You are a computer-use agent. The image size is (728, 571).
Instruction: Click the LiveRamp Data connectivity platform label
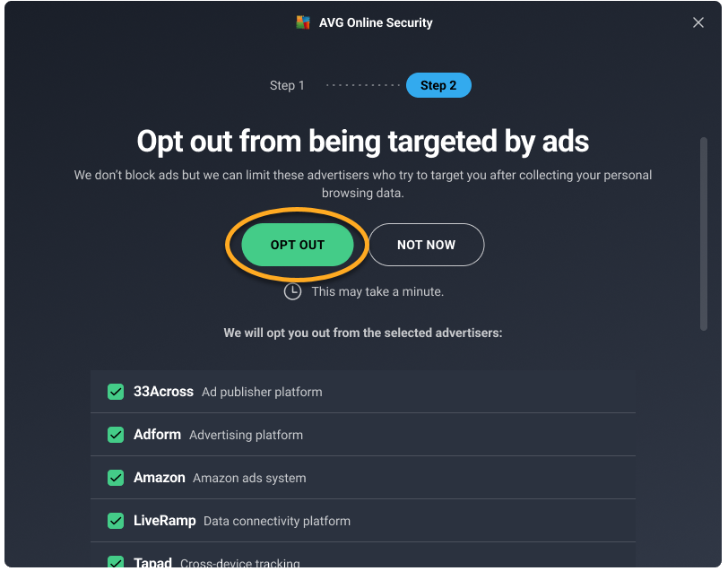(x=242, y=521)
